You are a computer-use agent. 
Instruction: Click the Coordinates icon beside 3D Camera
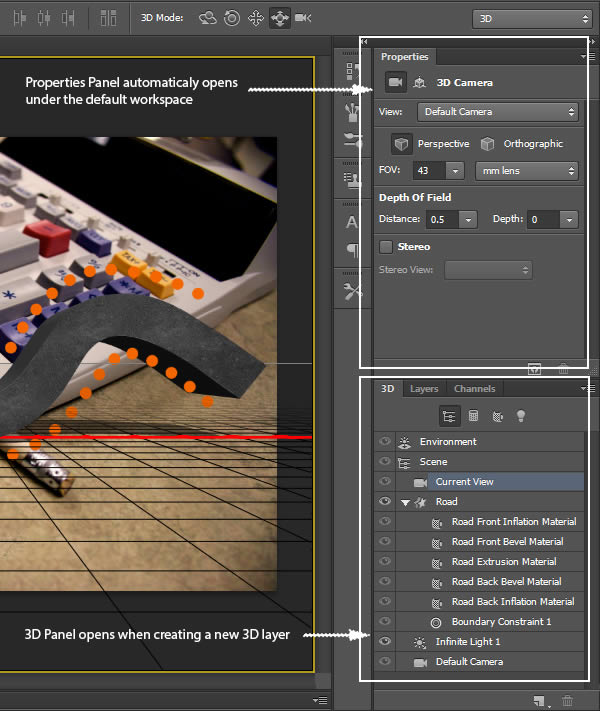point(420,83)
